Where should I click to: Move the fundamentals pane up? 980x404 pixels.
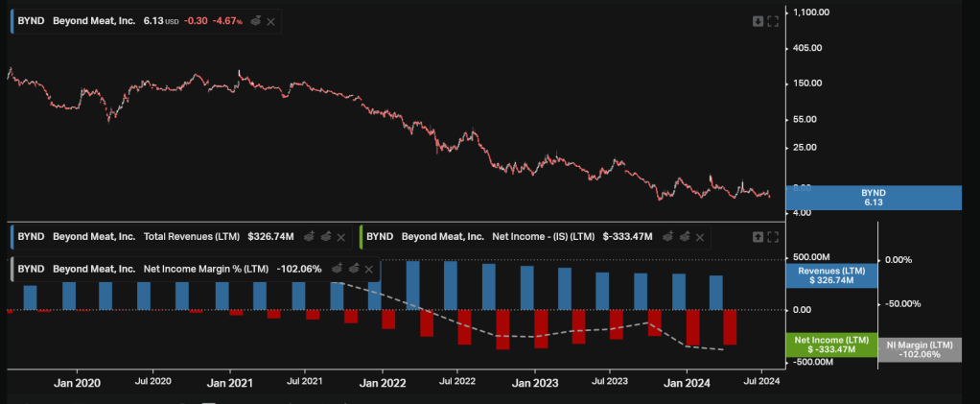tap(758, 236)
